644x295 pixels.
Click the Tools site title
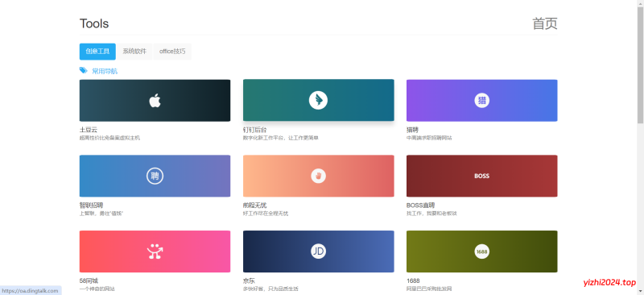[x=94, y=23]
